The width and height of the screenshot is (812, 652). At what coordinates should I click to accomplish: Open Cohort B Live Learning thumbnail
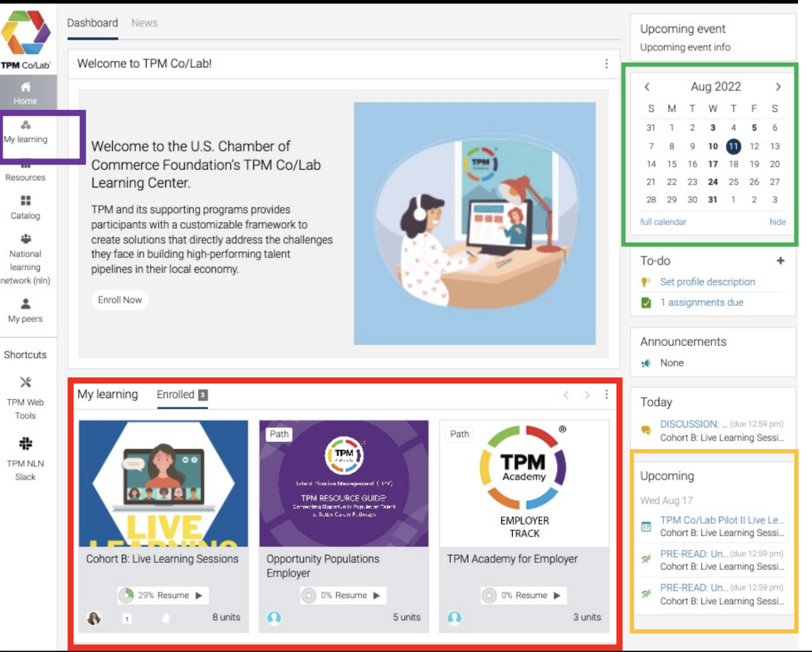click(x=163, y=483)
